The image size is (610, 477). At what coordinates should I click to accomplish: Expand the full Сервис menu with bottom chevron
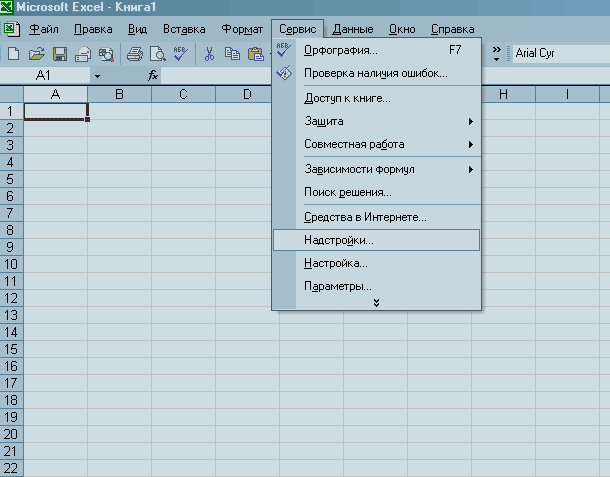click(376, 303)
